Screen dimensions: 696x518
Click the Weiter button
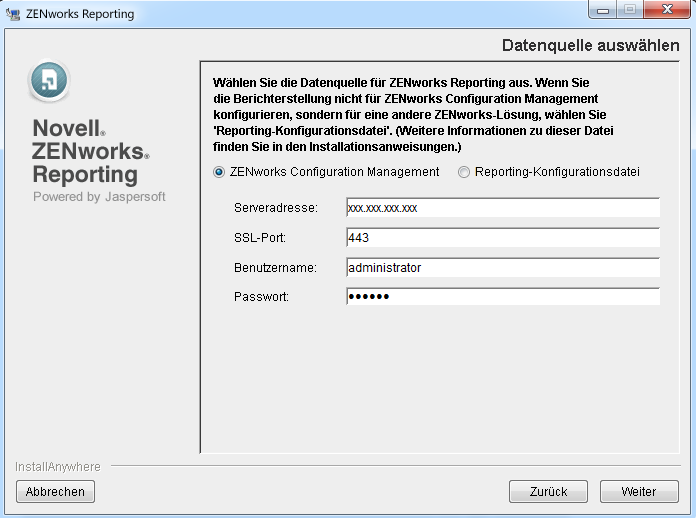(639, 491)
